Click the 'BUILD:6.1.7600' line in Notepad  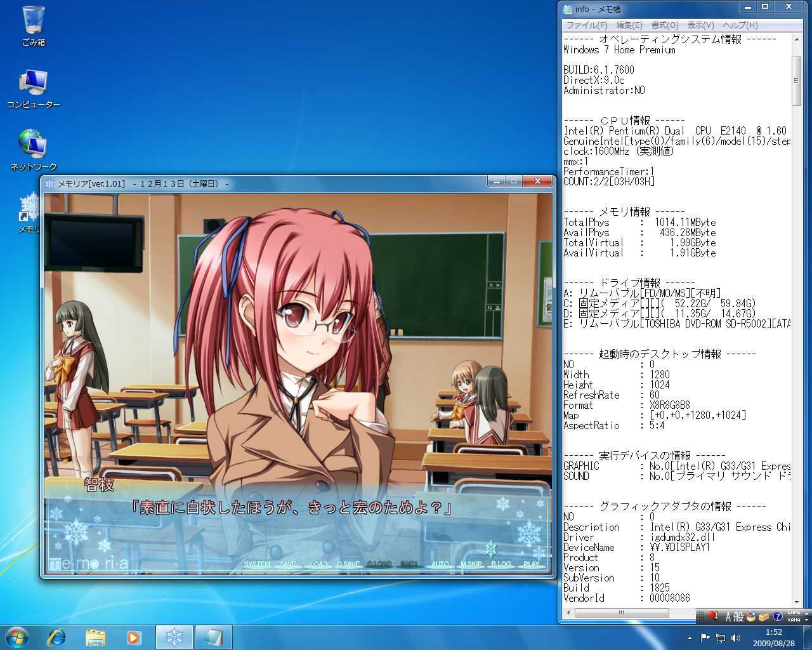point(598,70)
